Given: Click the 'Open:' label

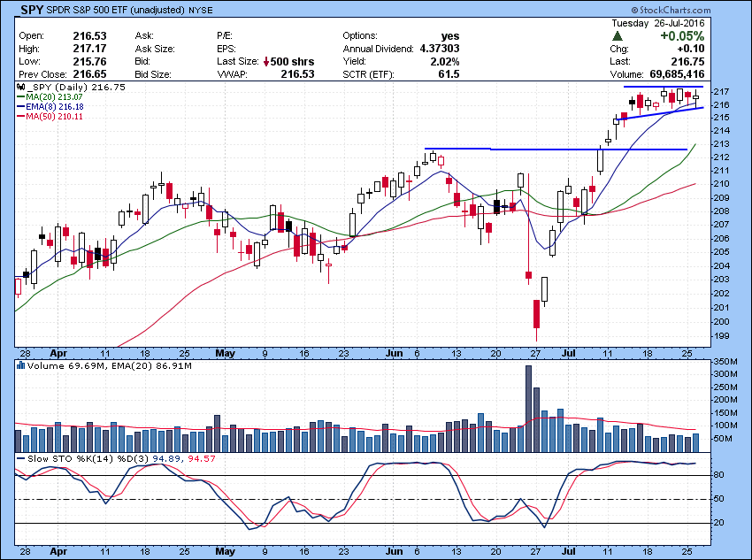Looking at the screenshot, I should (31, 36).
